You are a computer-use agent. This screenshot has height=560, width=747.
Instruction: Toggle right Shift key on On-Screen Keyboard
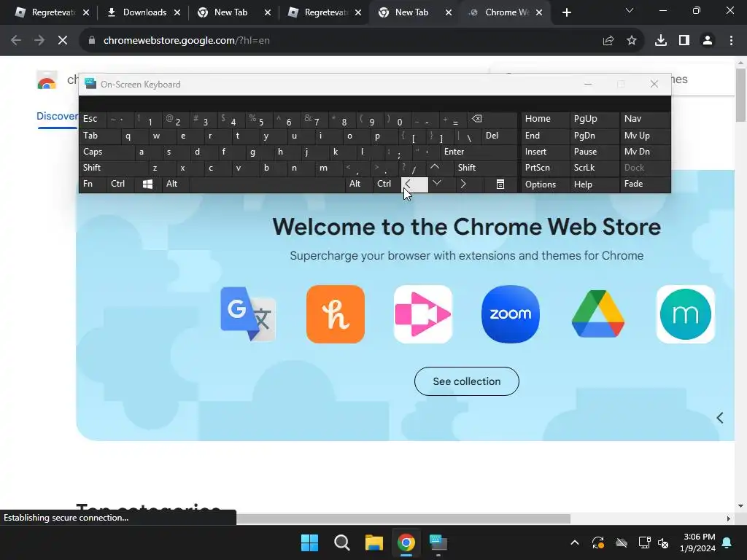[x=485, y=168]
